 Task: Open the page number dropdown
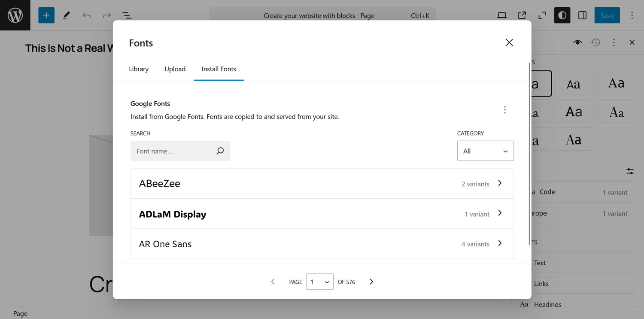pyautogui.click(x=320, y=282)
